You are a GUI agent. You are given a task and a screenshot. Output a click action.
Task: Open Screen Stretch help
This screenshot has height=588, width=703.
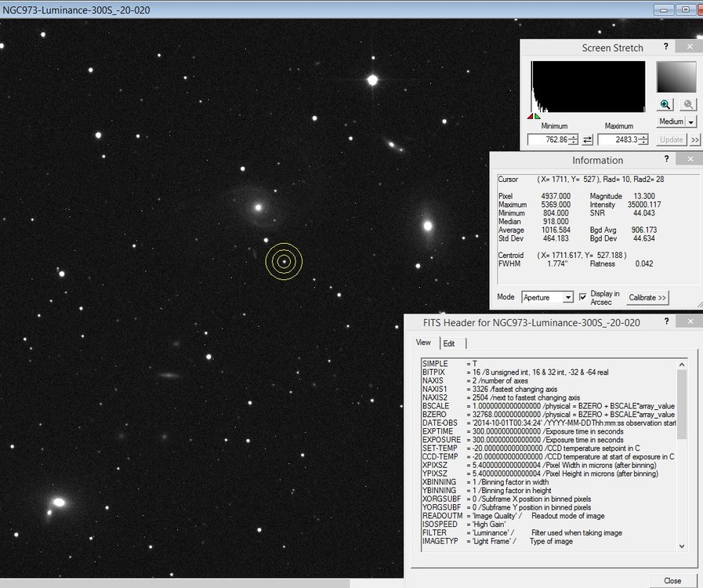665,47
